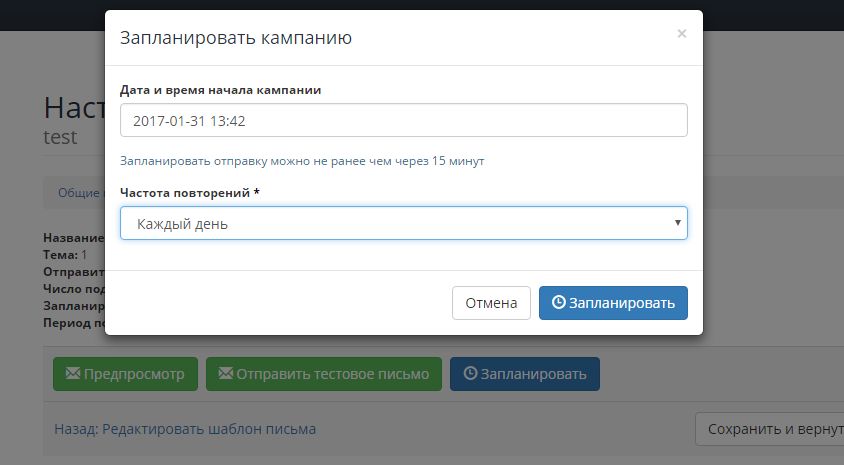Click the 15 минут scheduling hint text
This screenshot has width=844, height=465.
[302, 160]
